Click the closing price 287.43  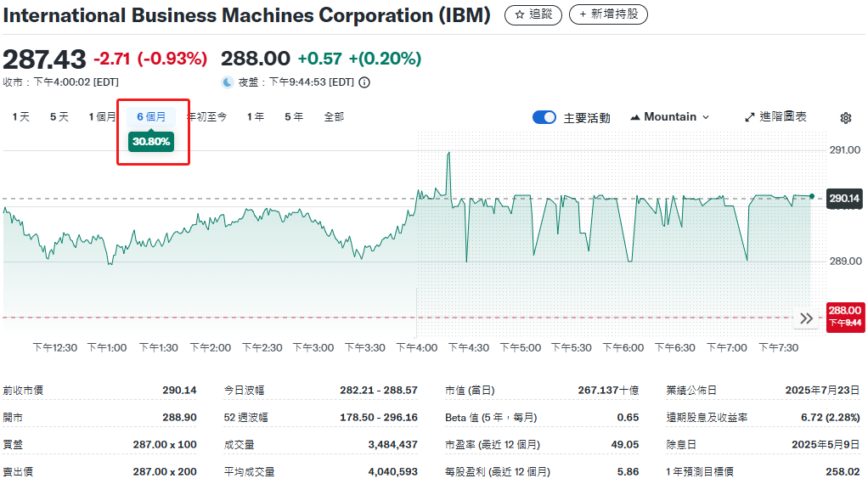click(44, 59)
